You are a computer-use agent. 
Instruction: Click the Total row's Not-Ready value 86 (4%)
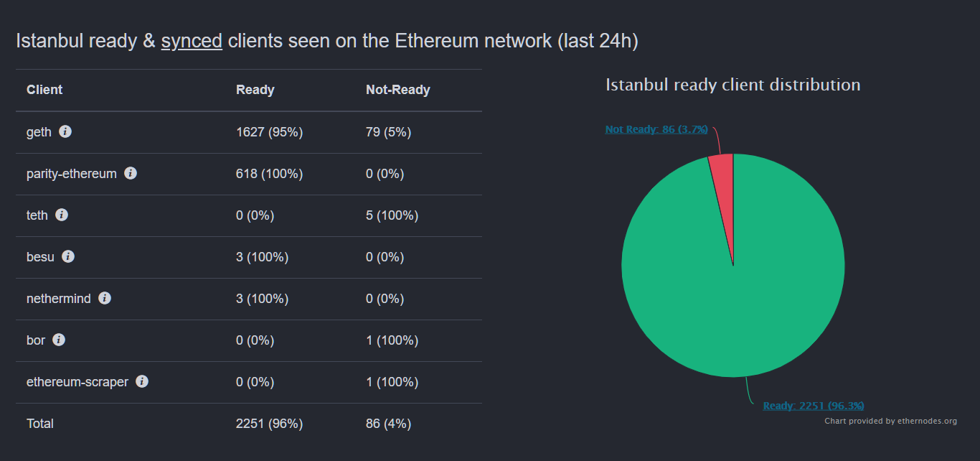point(388,424)
